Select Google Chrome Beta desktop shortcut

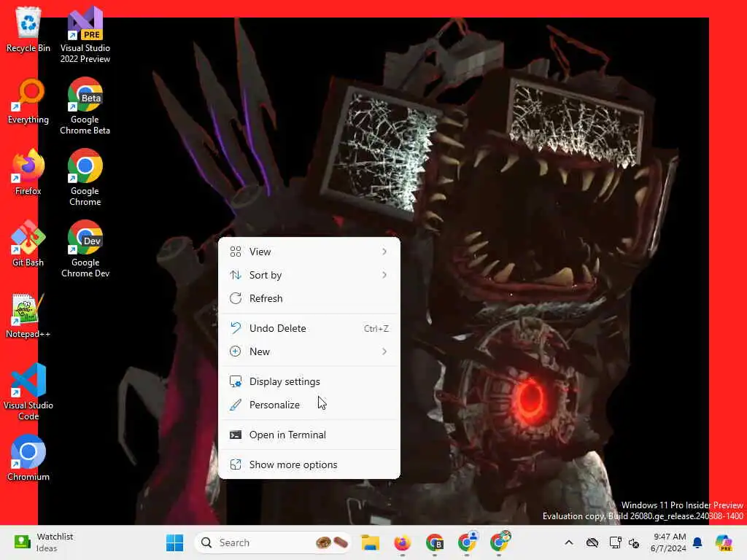click(x=85, y=106)
